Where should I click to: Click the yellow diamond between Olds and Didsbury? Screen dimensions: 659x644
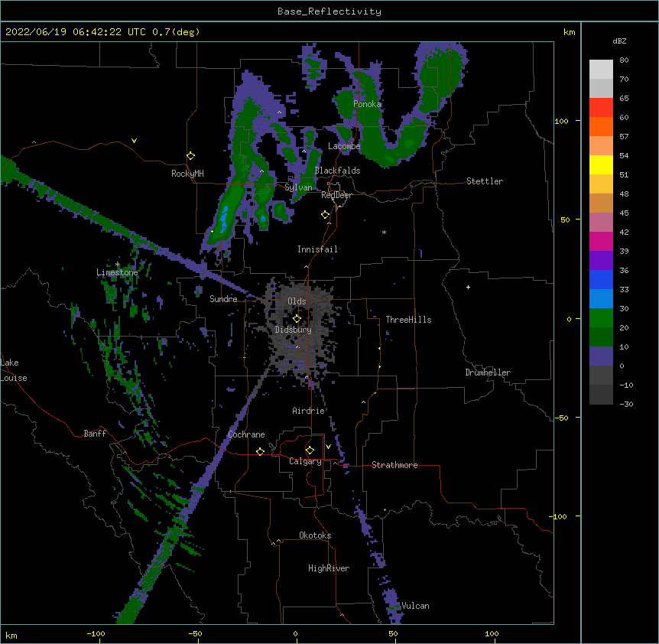click(x=297, y=319)
